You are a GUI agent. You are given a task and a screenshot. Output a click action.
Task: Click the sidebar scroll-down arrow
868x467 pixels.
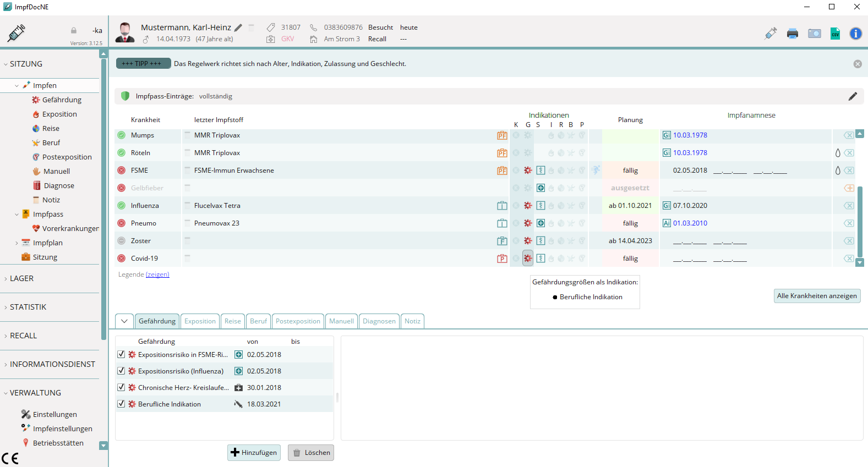[103, 446]
